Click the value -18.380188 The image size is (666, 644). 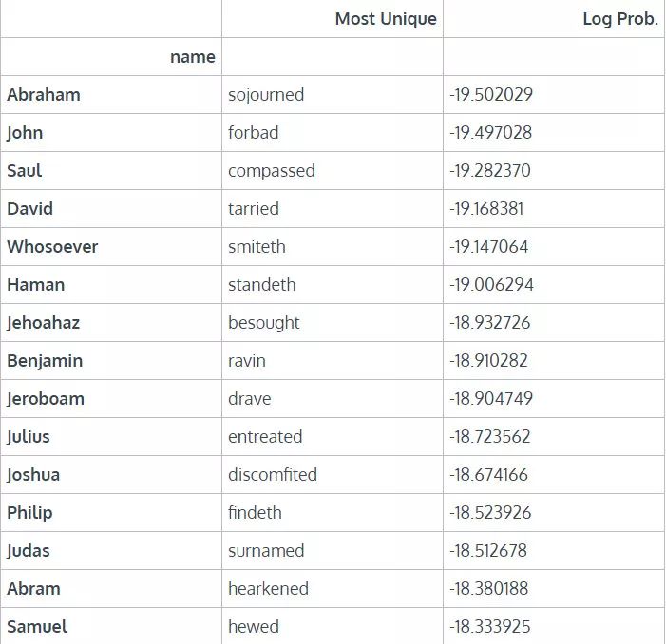[x=488, y=589]
